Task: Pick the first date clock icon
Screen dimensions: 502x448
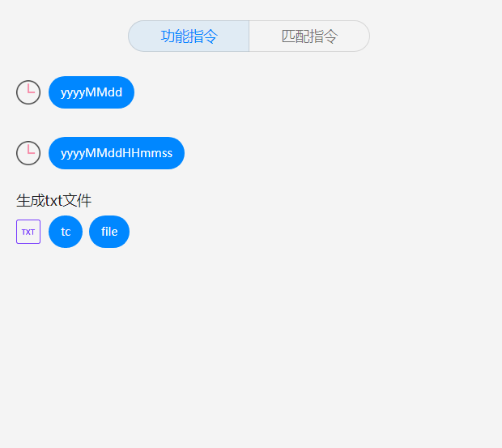Action: [x=28, y=92]
